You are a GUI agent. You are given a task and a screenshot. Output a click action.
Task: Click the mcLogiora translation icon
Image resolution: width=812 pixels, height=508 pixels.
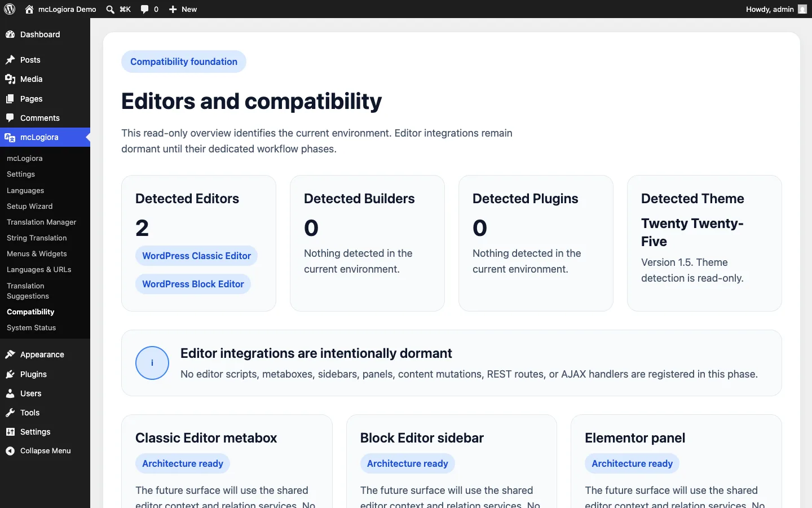(10, 137)
